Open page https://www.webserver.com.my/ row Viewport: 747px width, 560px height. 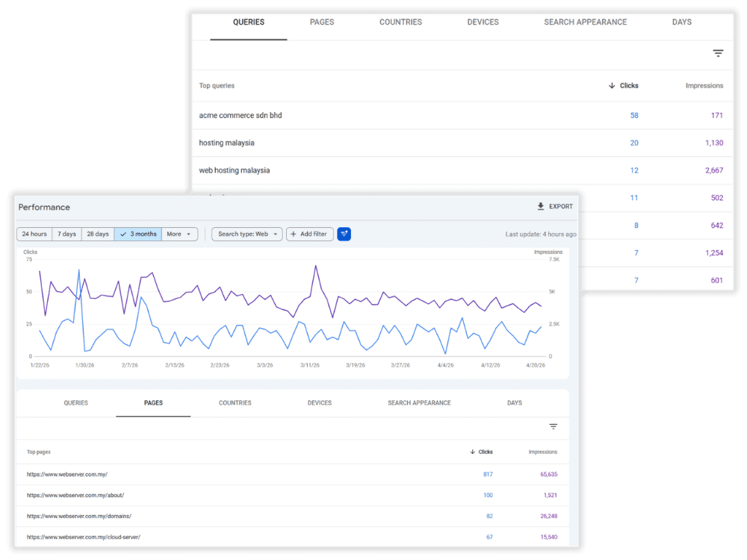click(293, 474)
